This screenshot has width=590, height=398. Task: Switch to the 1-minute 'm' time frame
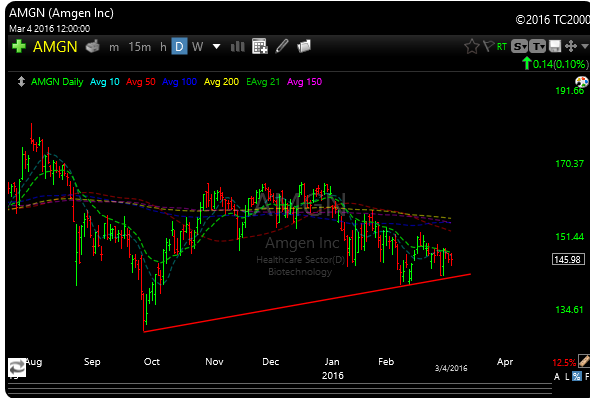point(114,47)
